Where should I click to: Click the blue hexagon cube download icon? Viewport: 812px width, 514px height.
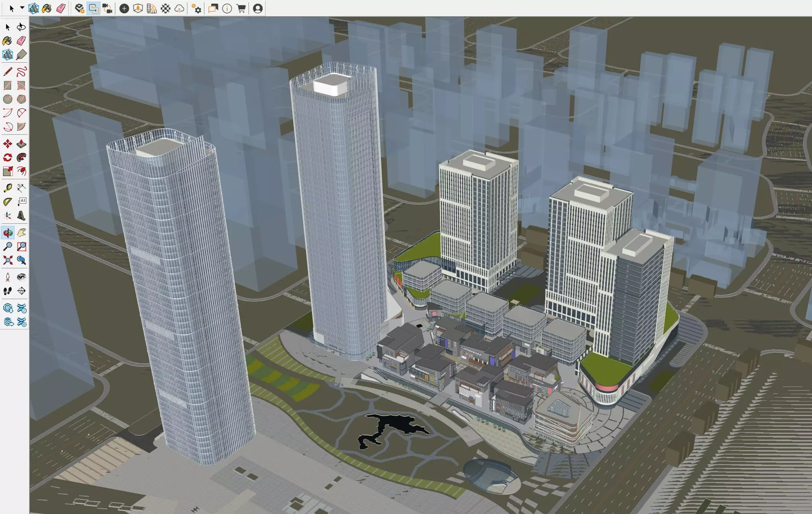click(x=8, y=308)
